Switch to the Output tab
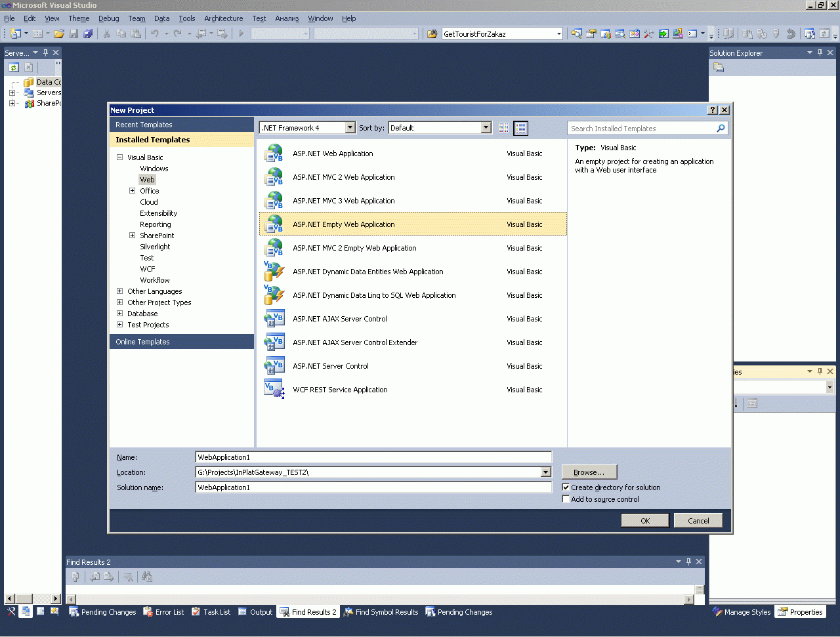840x637 pixels. (x=255, y=612)
